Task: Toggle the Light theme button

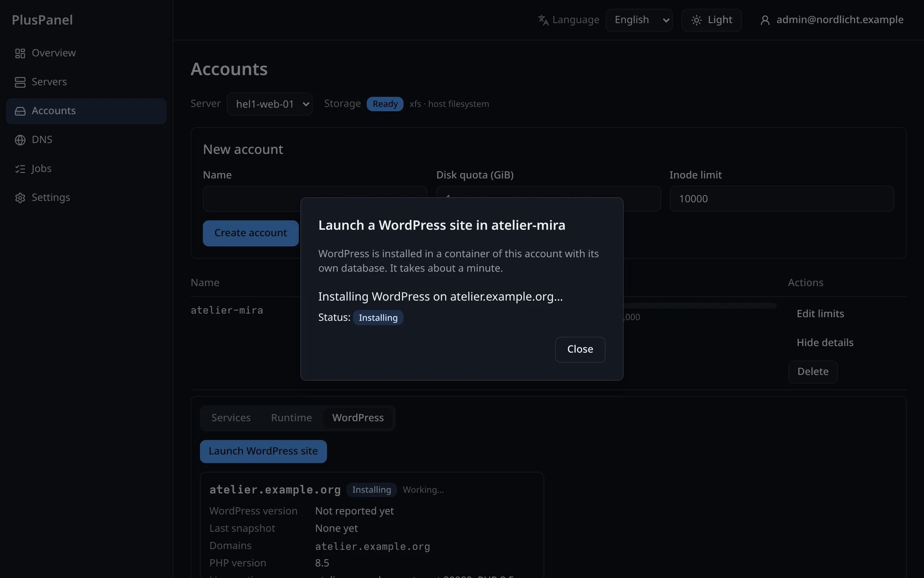Action: pyautogui.click(x=711, y=20)
